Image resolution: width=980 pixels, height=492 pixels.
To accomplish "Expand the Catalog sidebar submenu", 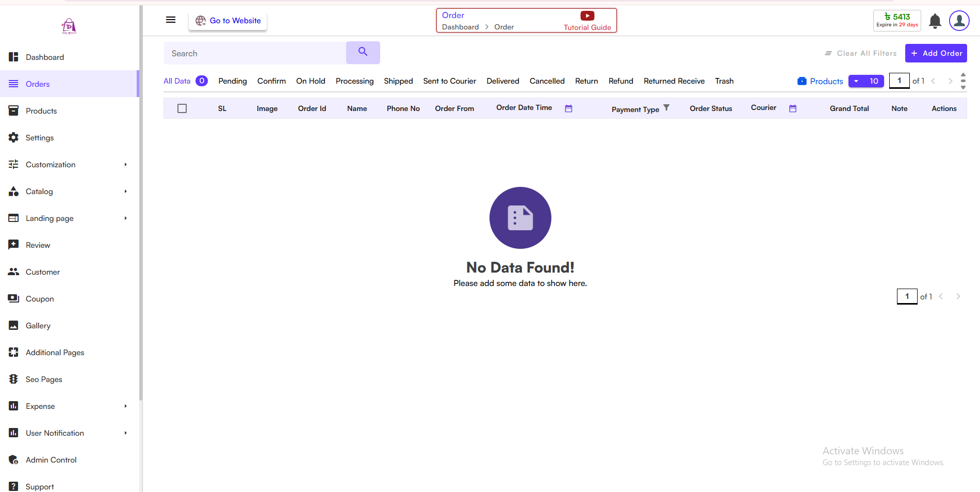I will (x=125, y=192).
